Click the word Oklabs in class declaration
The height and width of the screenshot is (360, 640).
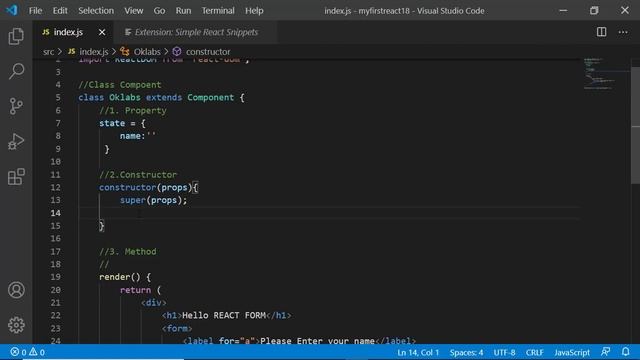[124, 98]
